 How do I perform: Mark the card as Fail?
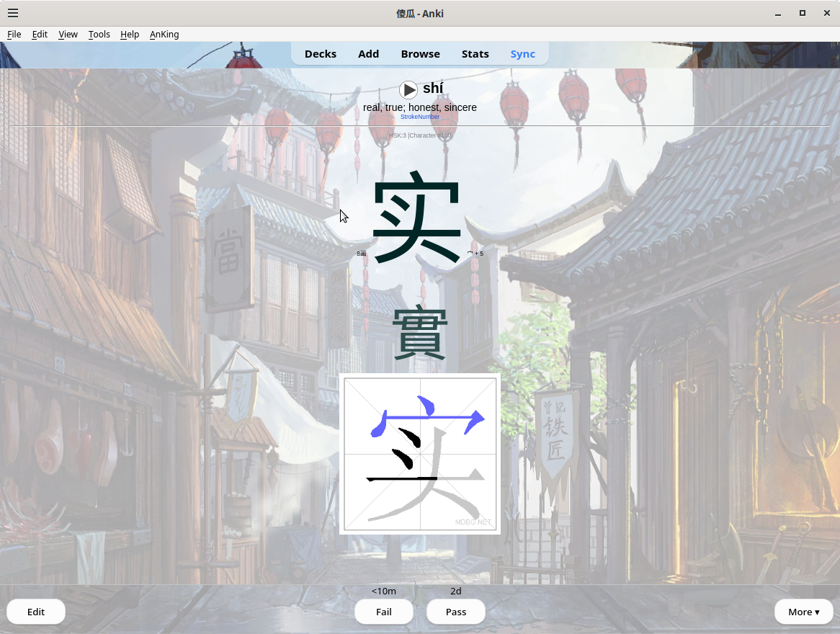[383, 612]
